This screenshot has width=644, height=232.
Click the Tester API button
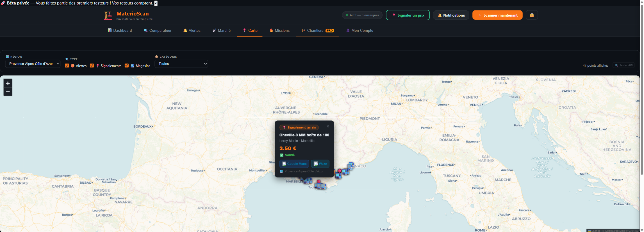[x=623, y=65]
